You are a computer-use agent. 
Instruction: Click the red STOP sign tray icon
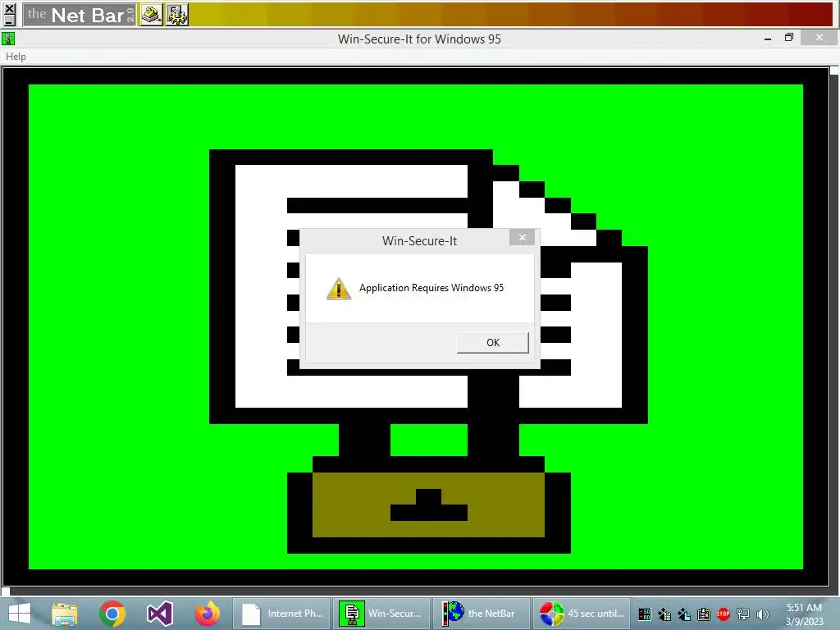click(724, 614)
